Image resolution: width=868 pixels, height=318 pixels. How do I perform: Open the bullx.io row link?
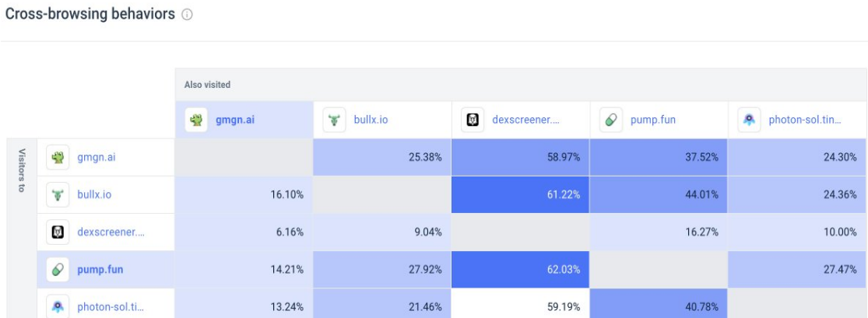(x=94, y=194)
